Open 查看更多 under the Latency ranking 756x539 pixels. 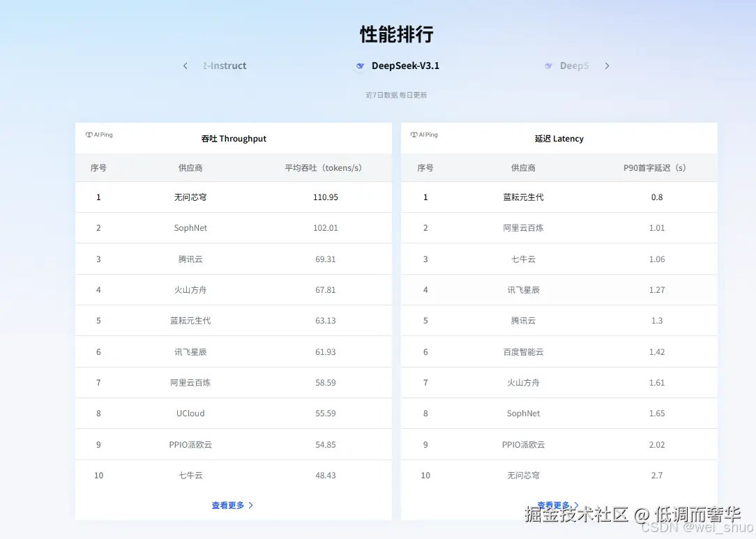pyautogui.click(x=556, y=504)
